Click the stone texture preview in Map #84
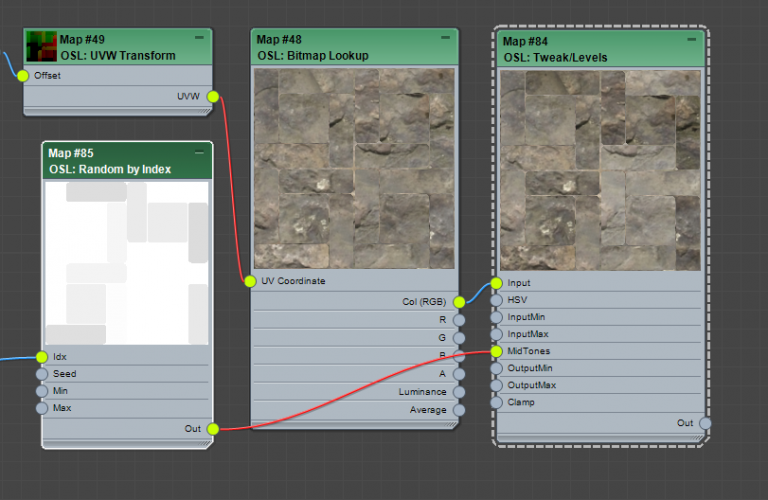This screenshot has width=768, height=500. point(600,168)
